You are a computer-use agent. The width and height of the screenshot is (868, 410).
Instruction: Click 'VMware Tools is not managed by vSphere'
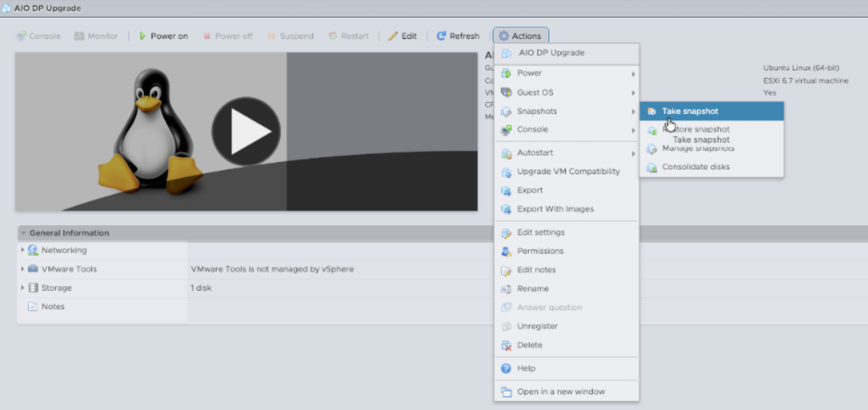tap(272, 269)
